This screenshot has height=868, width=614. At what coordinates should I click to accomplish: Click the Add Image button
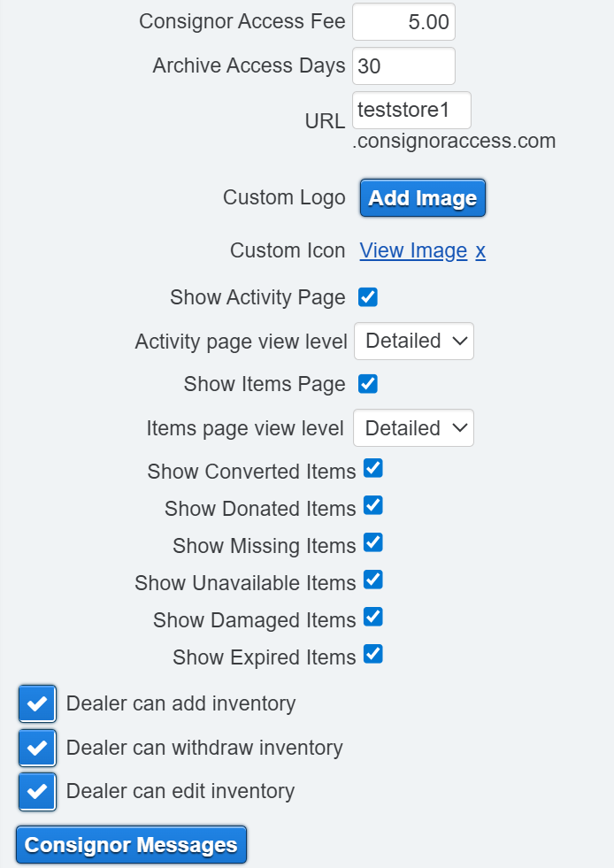(423, 198)
